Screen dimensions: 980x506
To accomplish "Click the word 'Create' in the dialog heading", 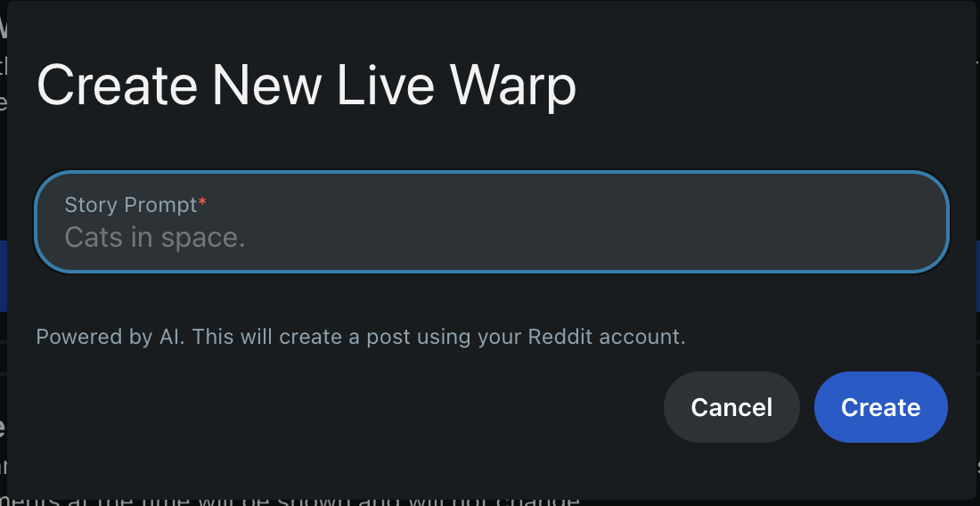I will coord(117,86).
